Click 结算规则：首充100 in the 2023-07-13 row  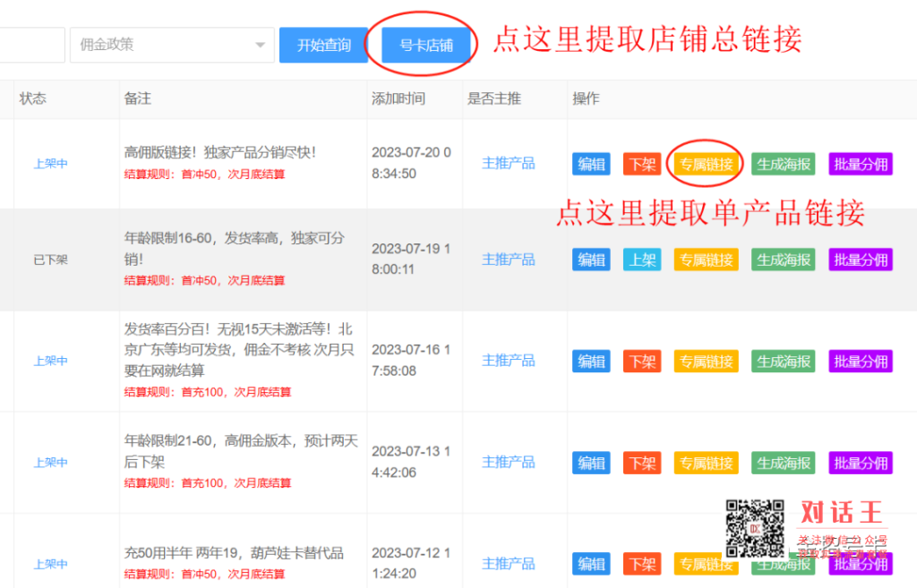[208, 482]
